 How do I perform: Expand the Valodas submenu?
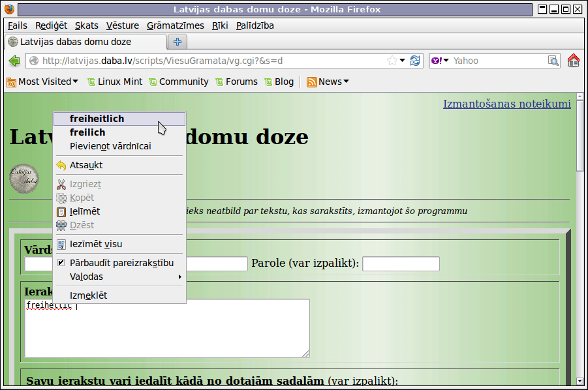[119, 277]
